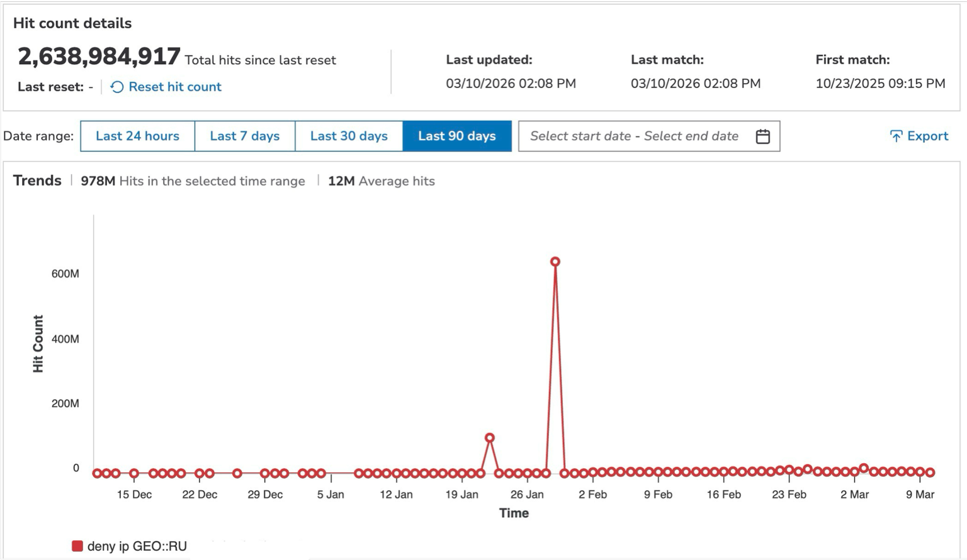967x560 pixels.
Task: Click the first data point in mid-December
Action: click(96, 473)
